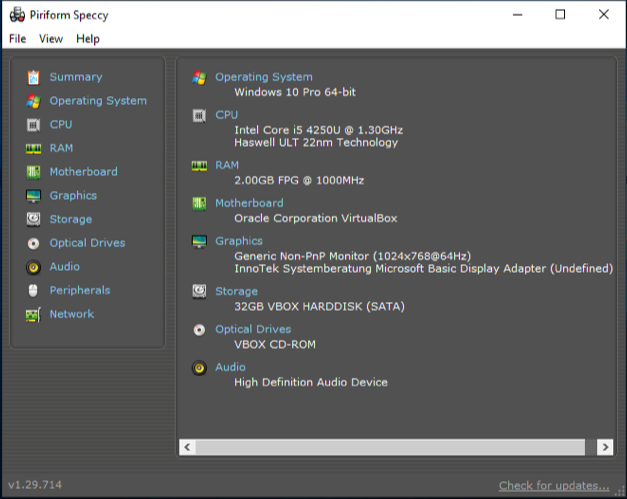Click 'Intel Core i5 4250U @ 1.30GHz' text

click(319, 130)
